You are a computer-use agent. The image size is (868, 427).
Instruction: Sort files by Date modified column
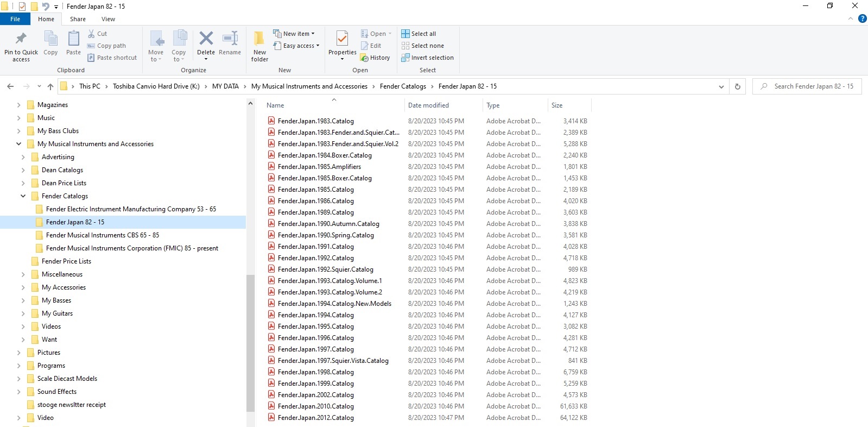point(443,105)
